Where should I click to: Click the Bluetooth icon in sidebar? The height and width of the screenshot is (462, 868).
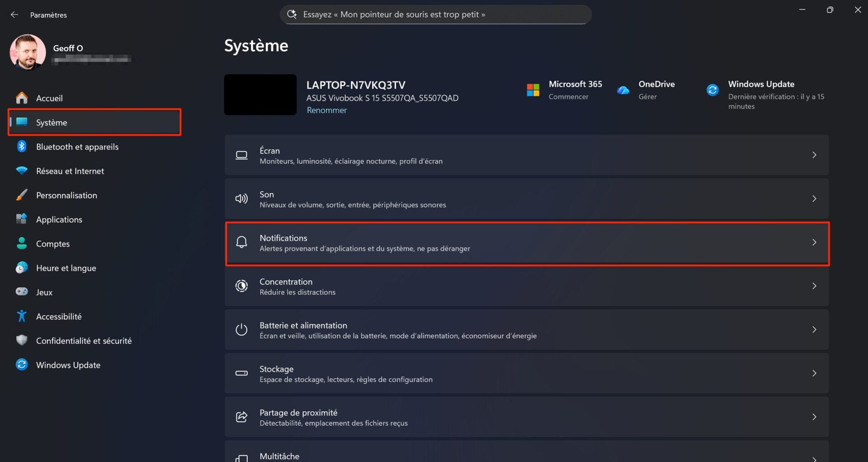(x=21, y=146)
